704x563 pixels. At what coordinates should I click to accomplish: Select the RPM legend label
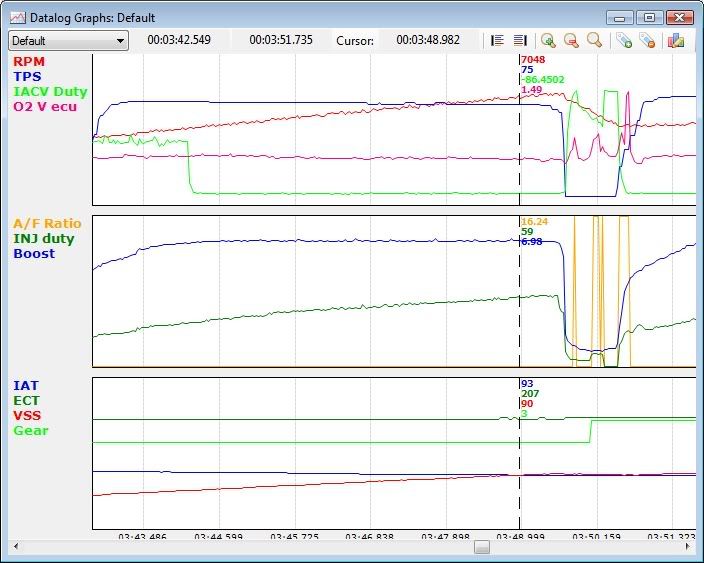click(29, 62)
